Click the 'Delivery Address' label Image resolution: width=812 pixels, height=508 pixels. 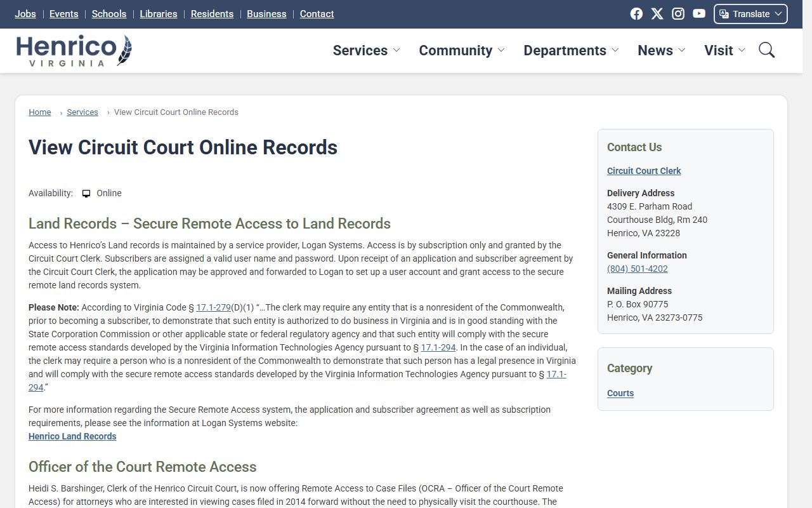coord(641,193)
